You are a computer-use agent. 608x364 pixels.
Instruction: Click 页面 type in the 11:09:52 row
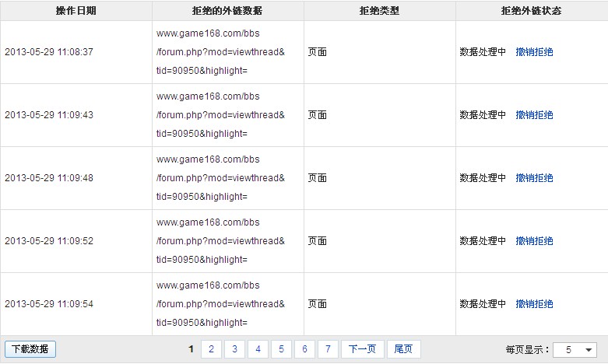pyautogui.click(x=318, y=241)
